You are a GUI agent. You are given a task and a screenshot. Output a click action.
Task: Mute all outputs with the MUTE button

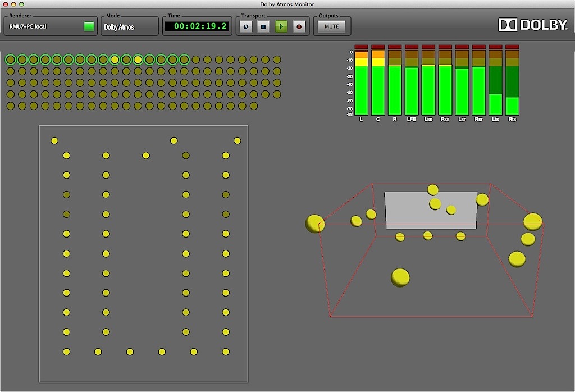click(x=331, y=26)
